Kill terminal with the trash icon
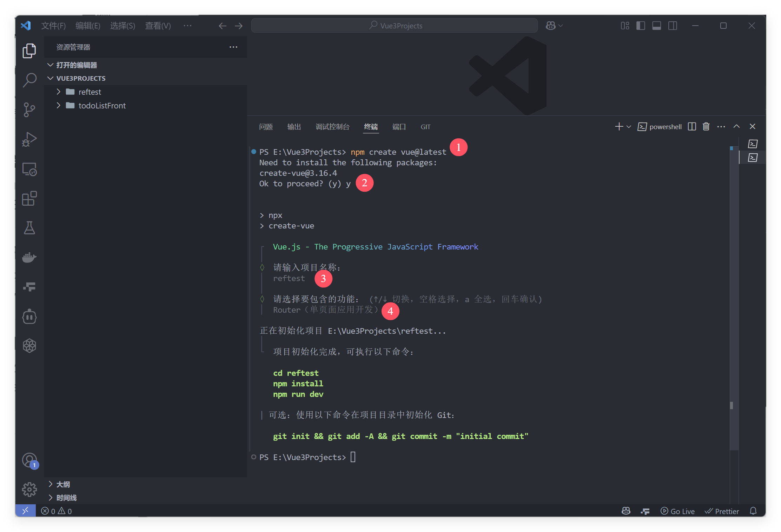 pyautogui.click(x=706, y=126)
